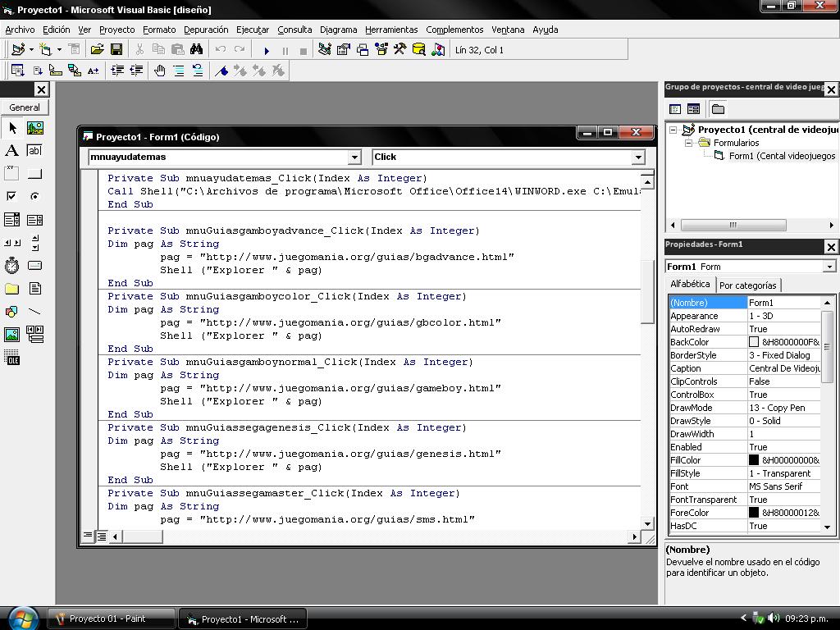Select the ListBox control in the toolbox
Screen dimensions: 840x630
pyautogui.click(x=34, y=220)
